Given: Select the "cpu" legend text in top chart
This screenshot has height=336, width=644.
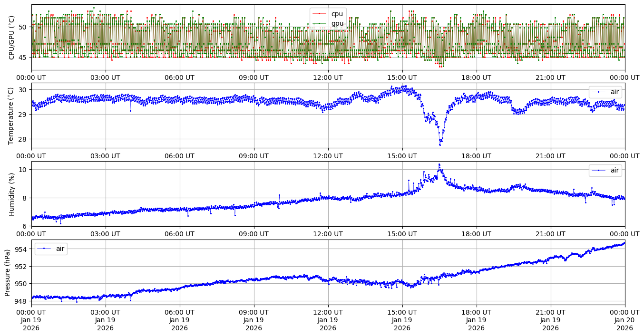Looking at the screenshot, I should coord(337,14).
